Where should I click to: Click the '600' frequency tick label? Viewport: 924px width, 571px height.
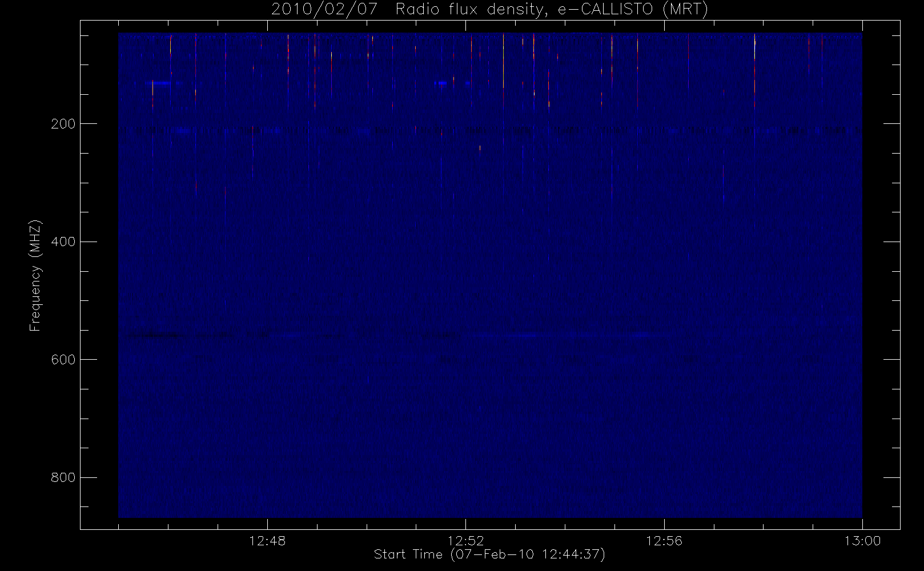pyautogui.click(x=63, y=360)
